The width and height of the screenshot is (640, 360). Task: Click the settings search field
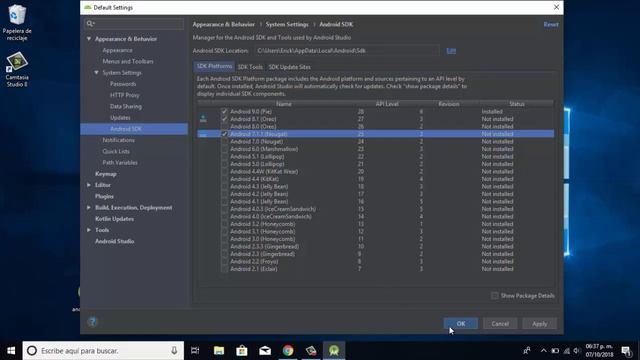(134, 24)
